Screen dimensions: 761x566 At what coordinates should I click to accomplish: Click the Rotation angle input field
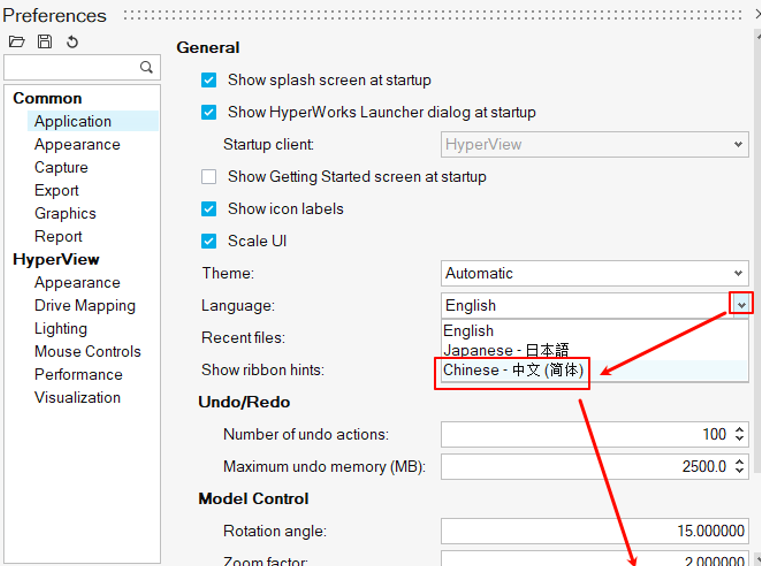595,531
